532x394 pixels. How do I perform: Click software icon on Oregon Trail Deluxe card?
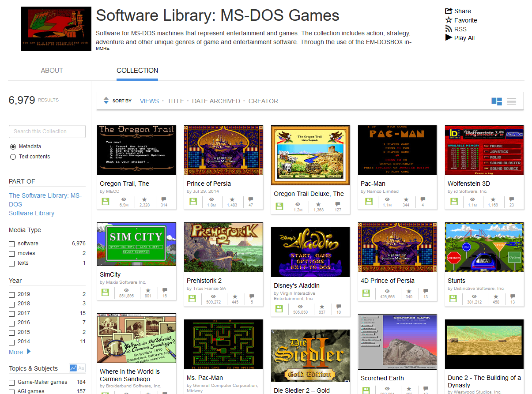(279, 206)
